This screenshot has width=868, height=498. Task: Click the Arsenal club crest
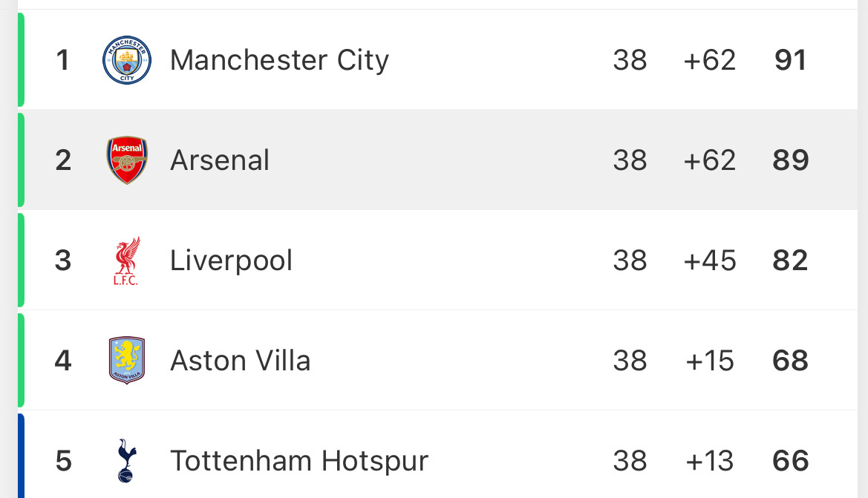pos(127,160)
